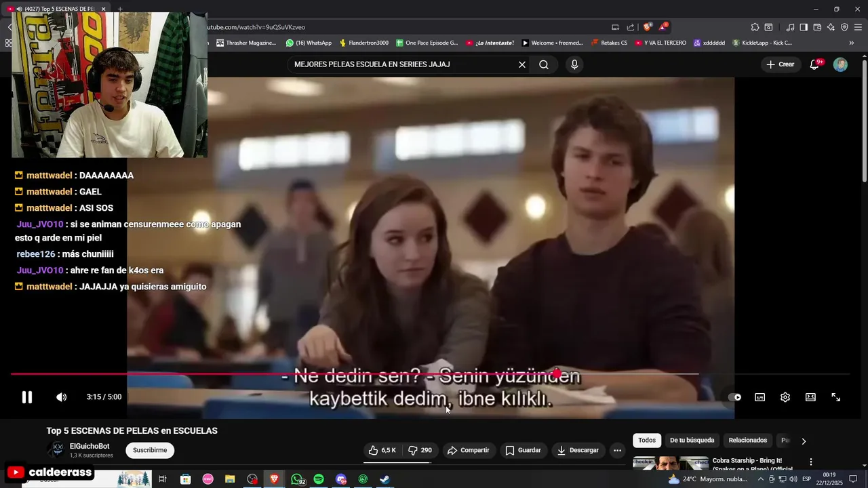Mute the video with the speaker icon
The height and width of the screenshot is (488, 868).
61,397
